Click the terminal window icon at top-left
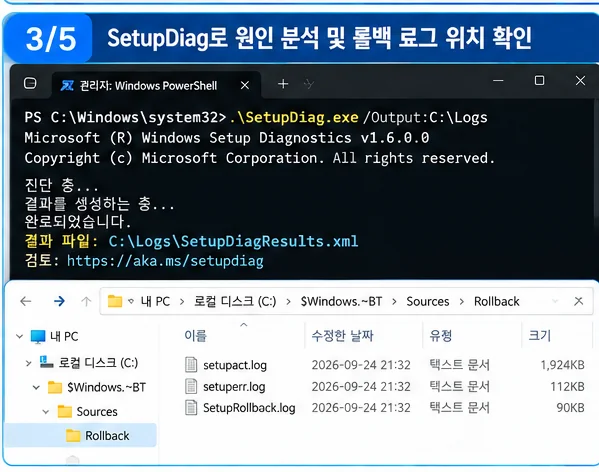 [30, 83]
